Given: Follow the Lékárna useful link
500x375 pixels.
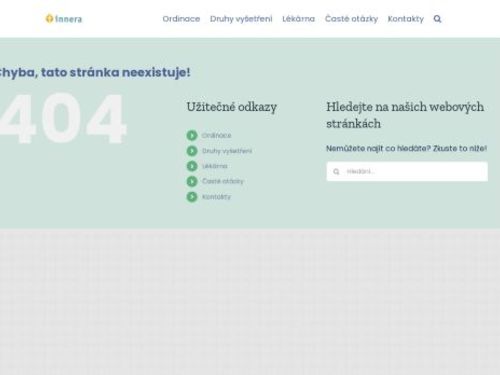Looking at the screenshot, I should pos(215,166).
